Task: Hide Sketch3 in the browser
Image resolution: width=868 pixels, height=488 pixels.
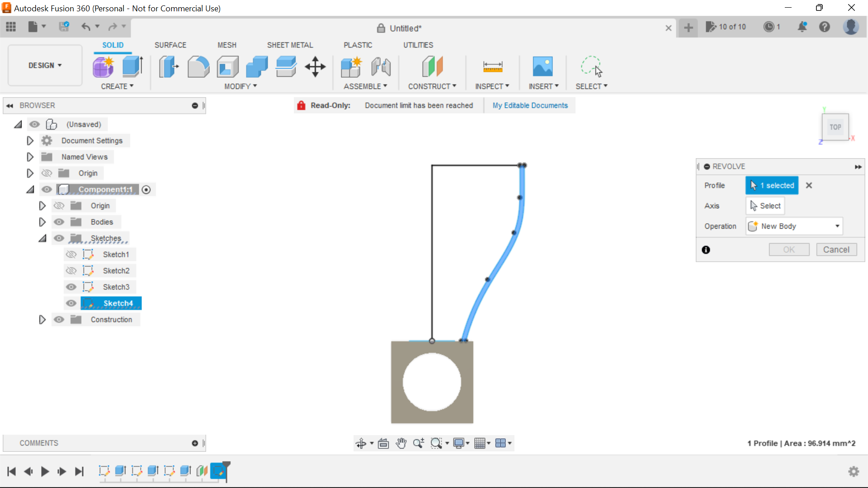Action: point(71,287)
